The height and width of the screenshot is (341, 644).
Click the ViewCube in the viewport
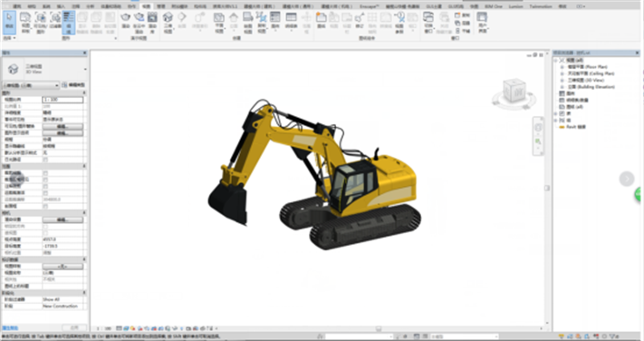[514, 93]
